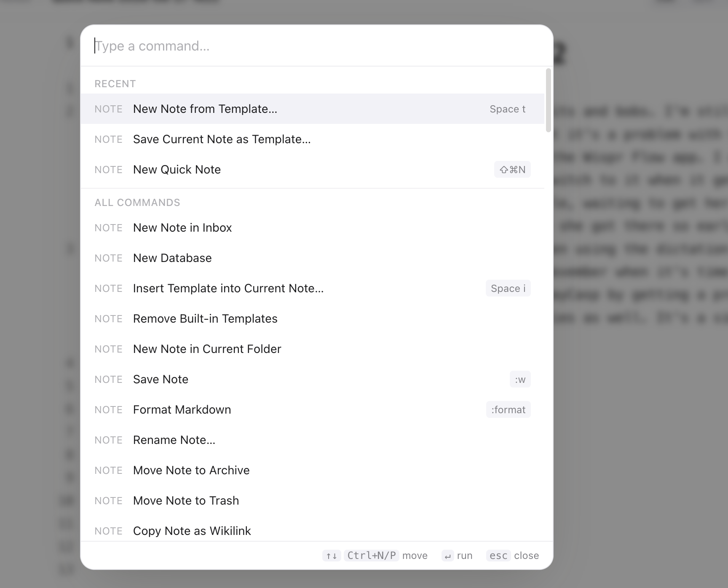Run 'Move Note to Archive'
The height and width of the screenshot is (588, 728).
312,470
